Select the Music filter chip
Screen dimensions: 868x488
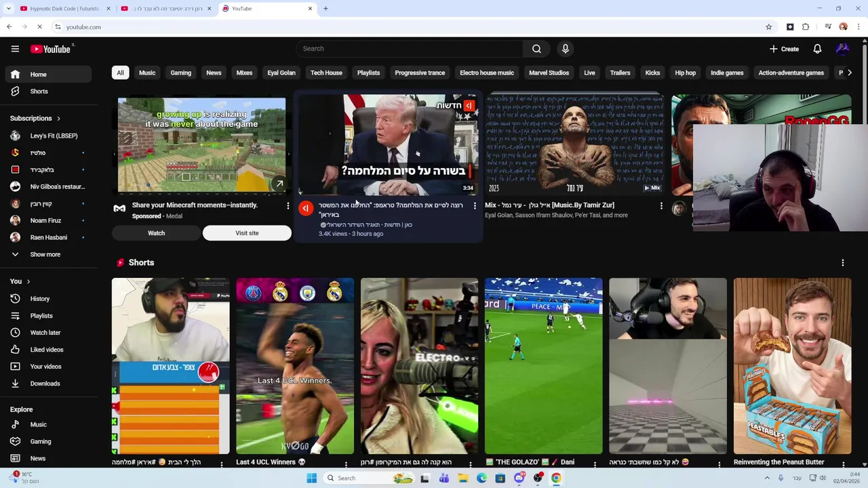(x=147, y=73)
